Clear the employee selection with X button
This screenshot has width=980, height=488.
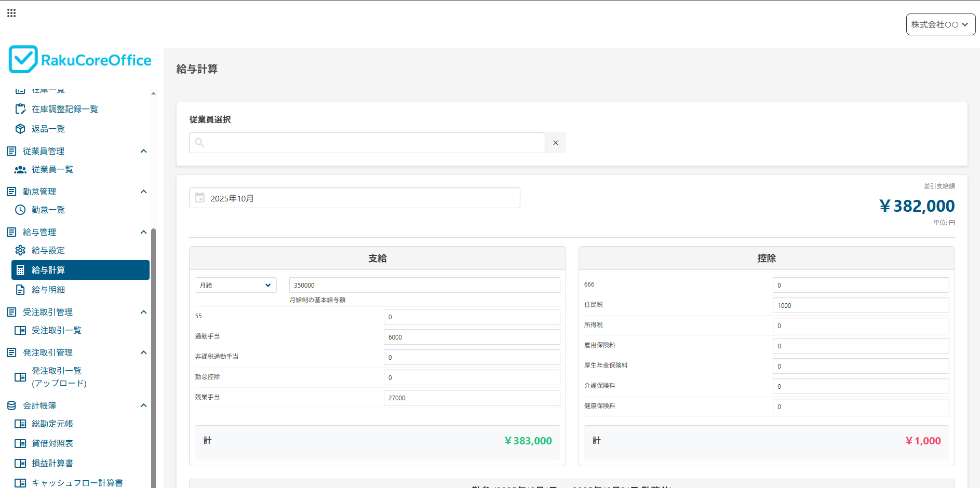click(555, 143)
